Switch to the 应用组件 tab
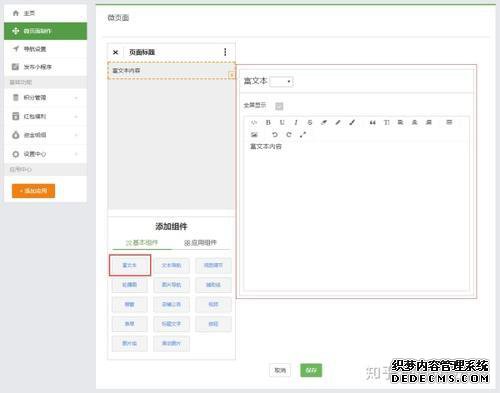The height and width of the screenshot is (393, 500). coord(200,243)
